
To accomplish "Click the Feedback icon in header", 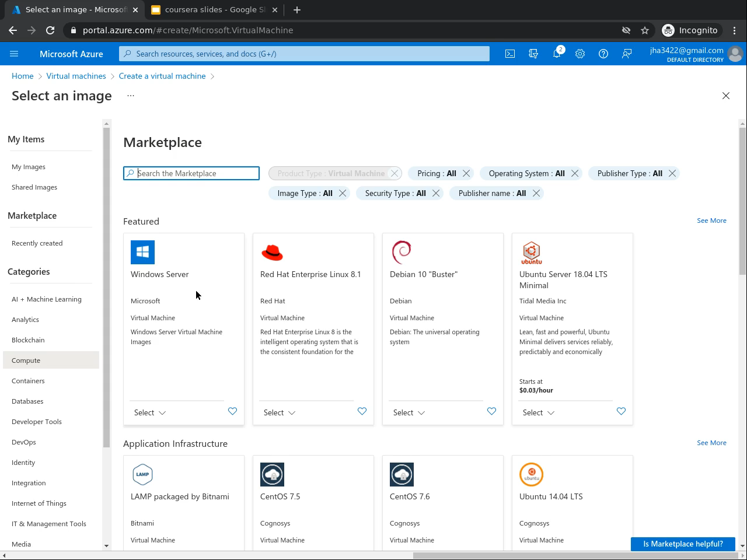I will (627, 54).
